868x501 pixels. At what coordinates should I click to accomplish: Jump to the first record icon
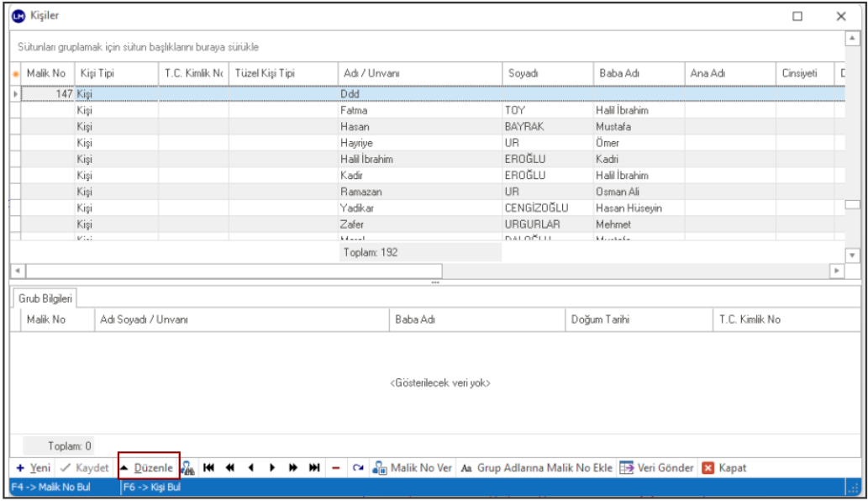click(209, 468)
